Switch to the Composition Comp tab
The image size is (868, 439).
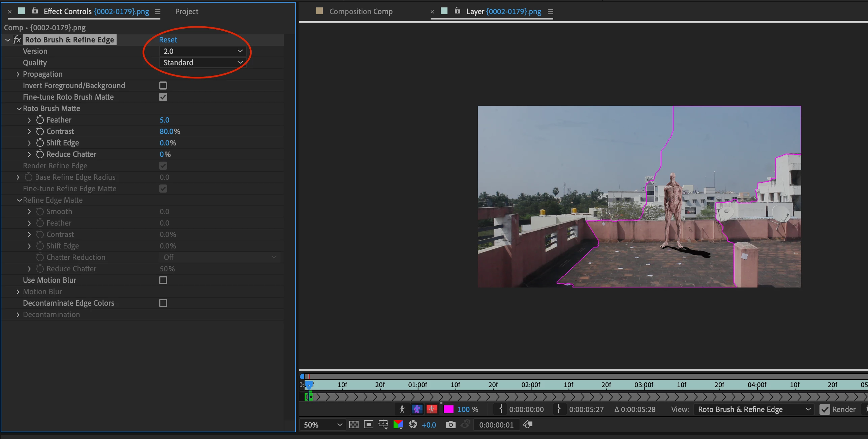361,11
